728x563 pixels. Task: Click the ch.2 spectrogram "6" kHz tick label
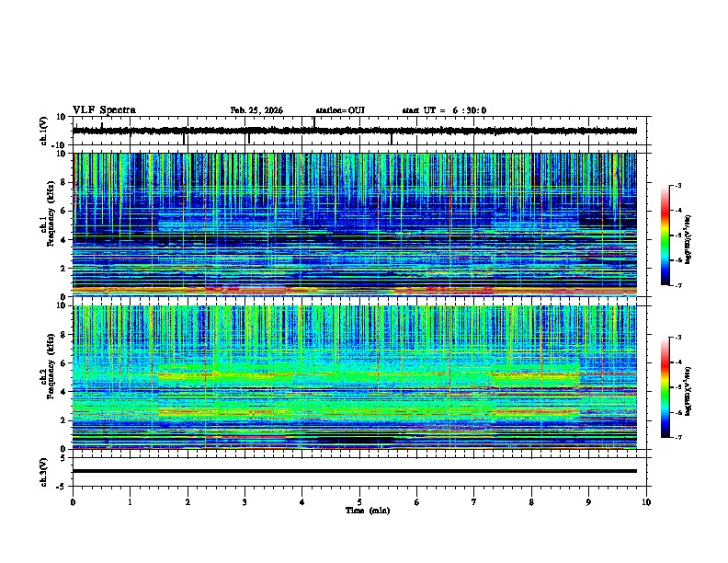64,363
